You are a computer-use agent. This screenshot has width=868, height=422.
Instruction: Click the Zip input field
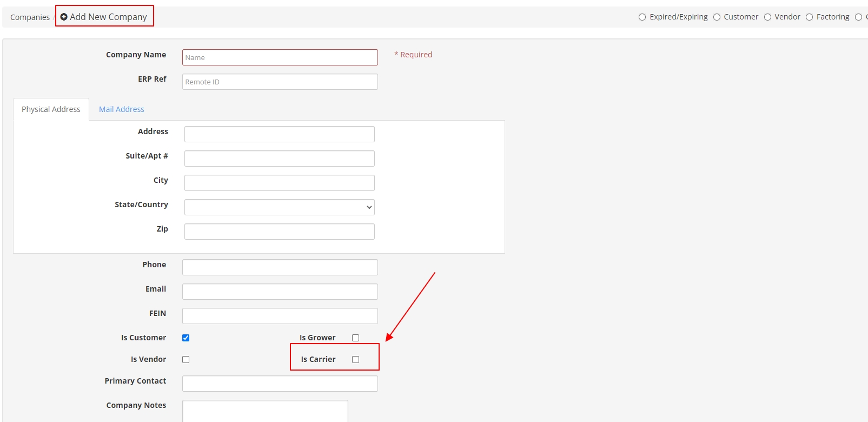pyautogui.click(x=279, y=232)
